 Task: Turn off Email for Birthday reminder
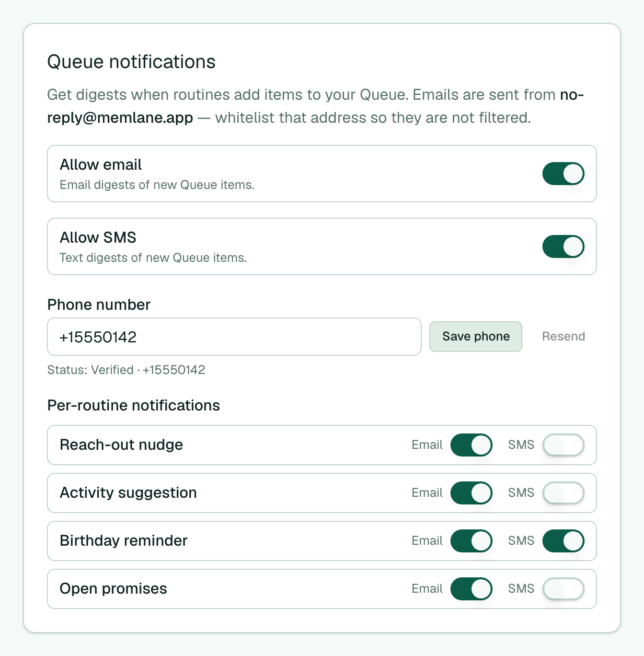471,541
